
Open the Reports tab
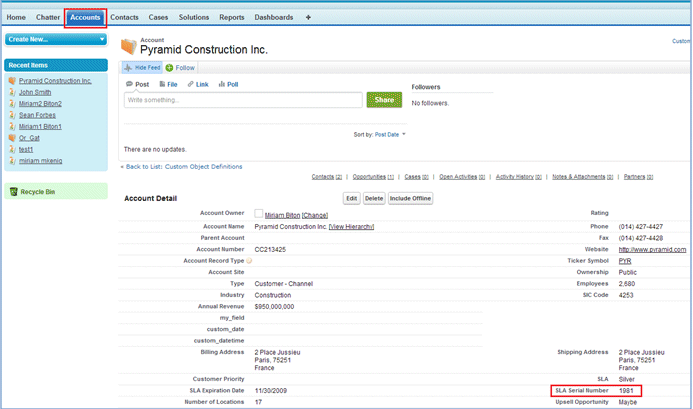[232, 17]
